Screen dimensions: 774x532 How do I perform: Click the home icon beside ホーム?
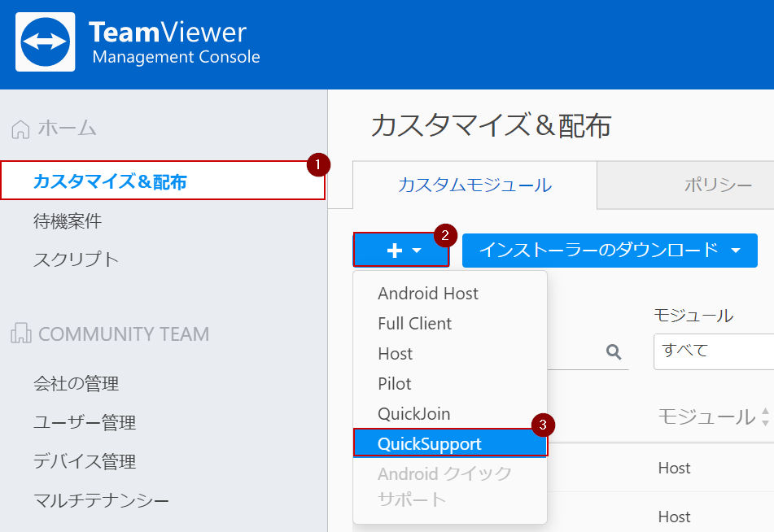(20, 129)
